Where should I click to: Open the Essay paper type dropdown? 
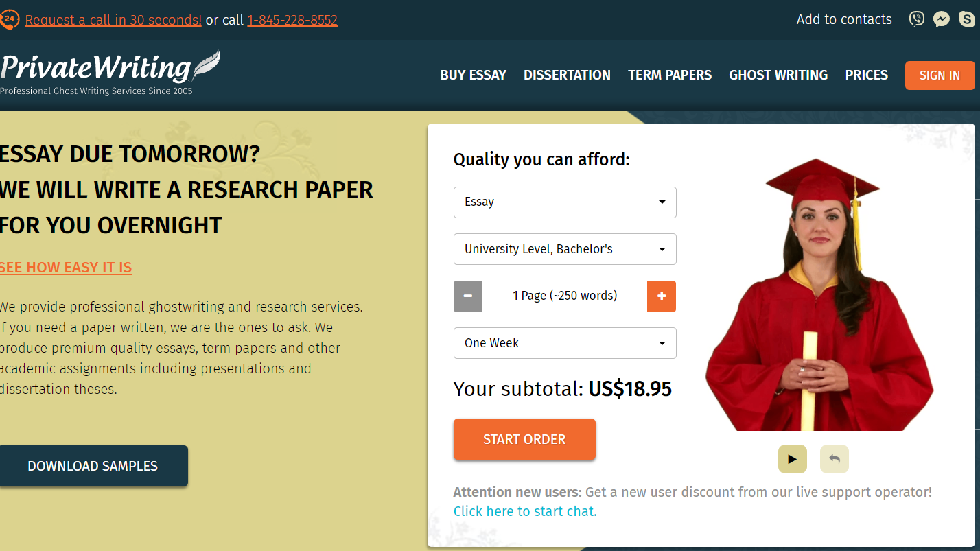tap(565, 202)
